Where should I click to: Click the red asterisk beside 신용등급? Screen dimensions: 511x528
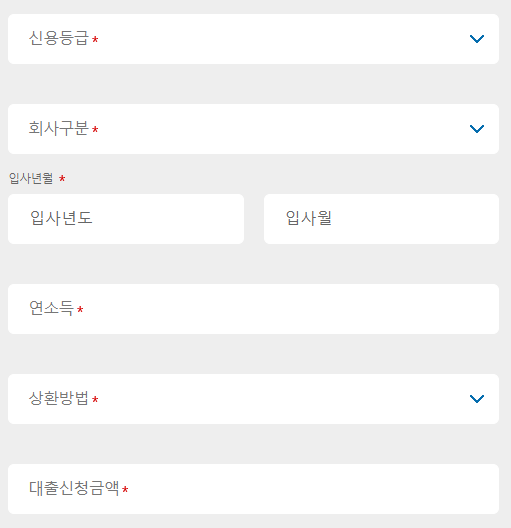pos(95,40)
